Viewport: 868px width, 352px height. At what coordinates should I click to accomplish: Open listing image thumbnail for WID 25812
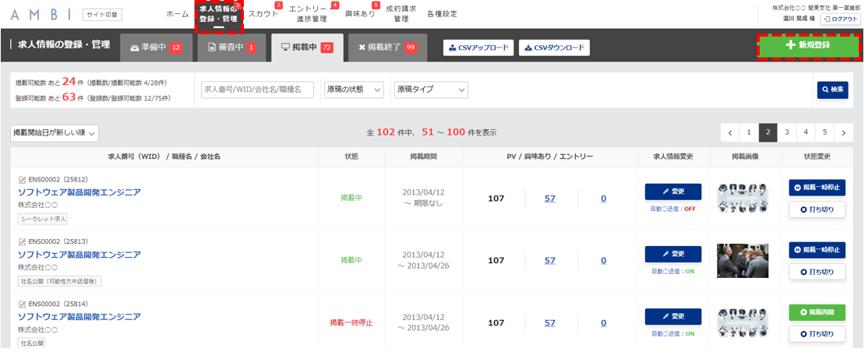[x=743, y=199]
